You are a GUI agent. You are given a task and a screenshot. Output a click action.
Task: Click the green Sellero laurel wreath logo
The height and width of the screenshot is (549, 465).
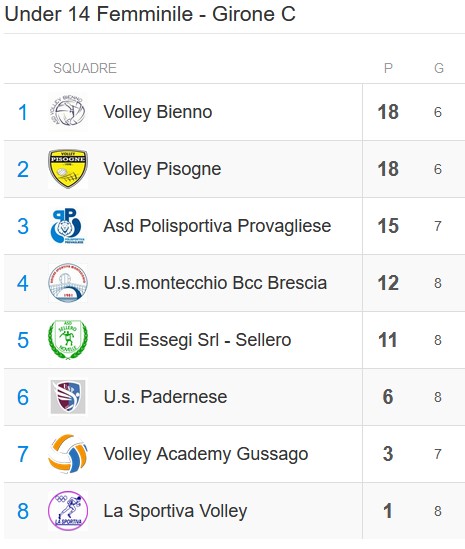tap(68, 340)
